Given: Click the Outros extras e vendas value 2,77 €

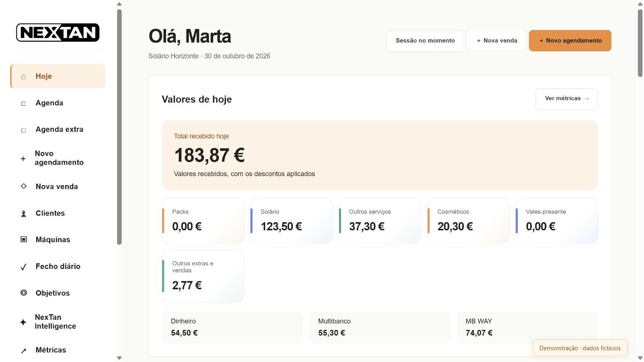Looking at the screenshot, I should 187,286.
